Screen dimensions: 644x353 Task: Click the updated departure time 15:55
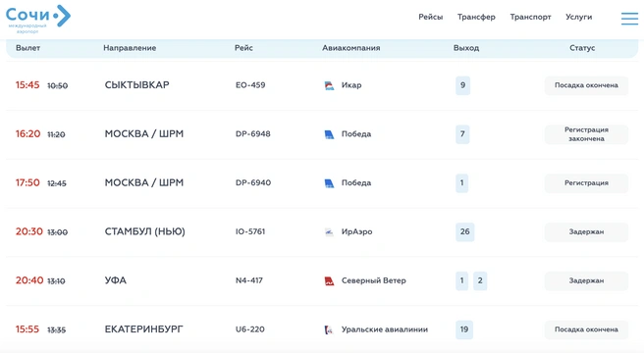point(27,329)
